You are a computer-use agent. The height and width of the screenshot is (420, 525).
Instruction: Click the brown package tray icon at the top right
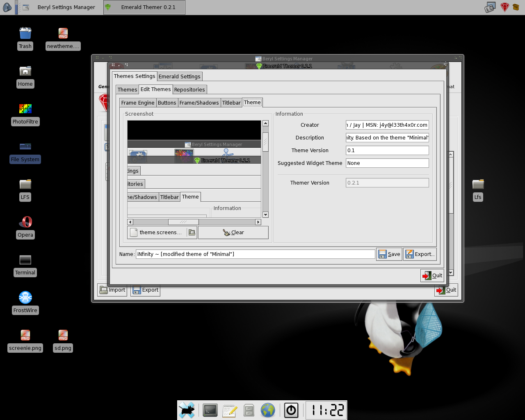pos(516,7)
